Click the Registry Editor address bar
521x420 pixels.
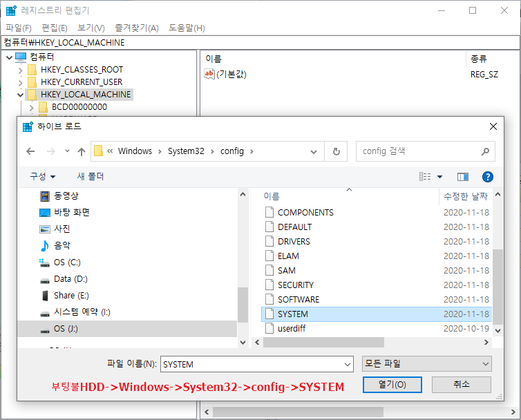(x=260, y=43)
